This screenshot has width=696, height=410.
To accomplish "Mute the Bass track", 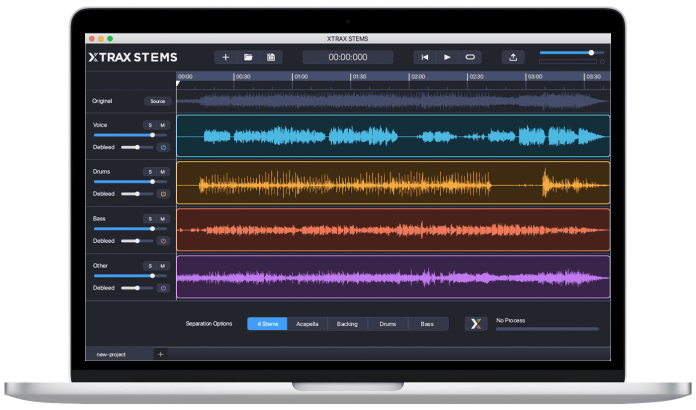I will pyautogui.click(x=162, y=219).
